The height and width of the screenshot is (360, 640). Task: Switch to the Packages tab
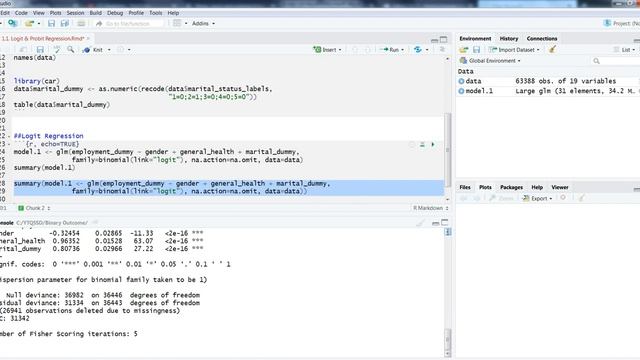[x=511, y=187]
